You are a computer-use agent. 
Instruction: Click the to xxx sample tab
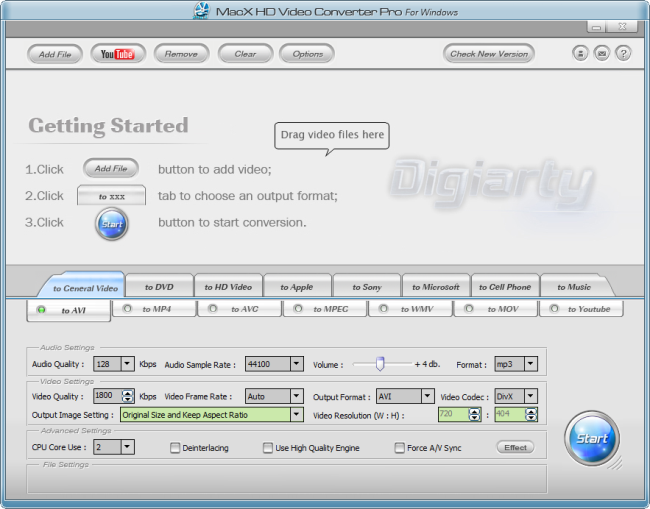pos(112,195)
